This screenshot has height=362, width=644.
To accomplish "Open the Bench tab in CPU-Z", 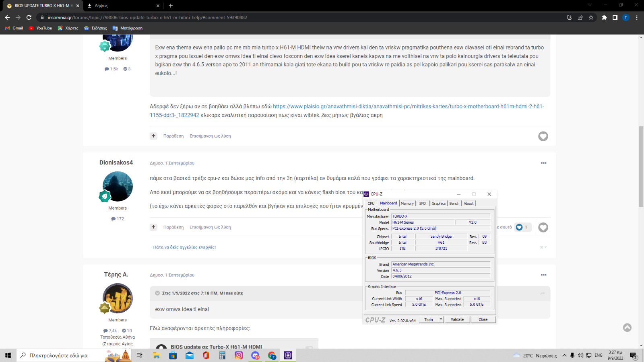I will pyautogui.click(x=454, y=204).
